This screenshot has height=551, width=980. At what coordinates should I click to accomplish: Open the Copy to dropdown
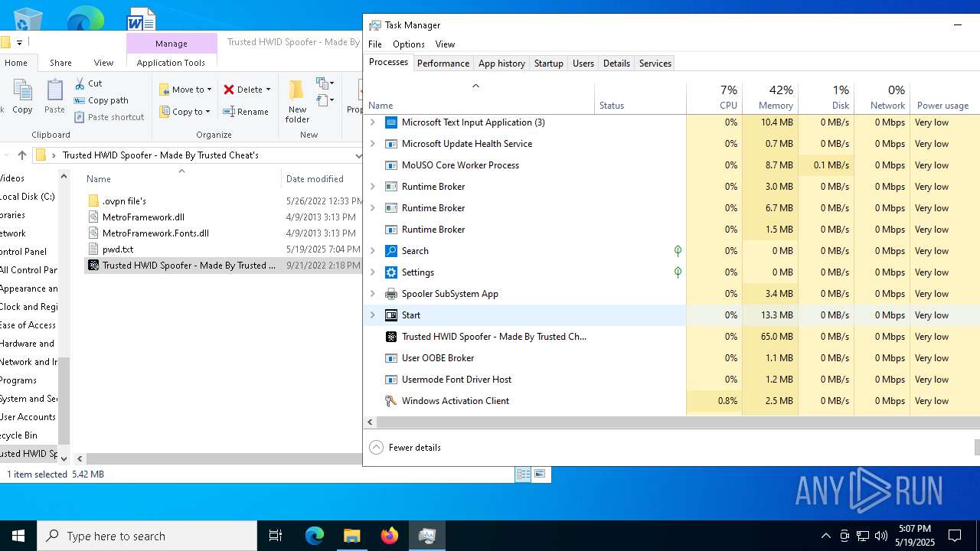tap(185, 112)
